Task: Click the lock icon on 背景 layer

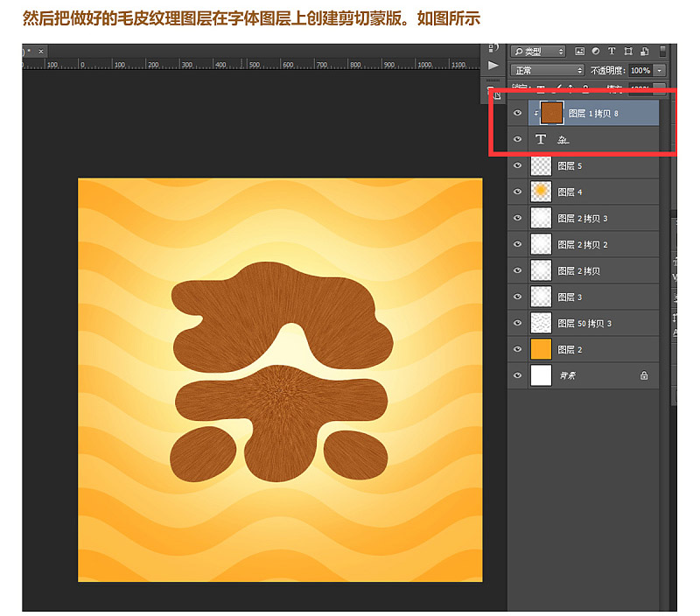Action: tap(644, 375)
